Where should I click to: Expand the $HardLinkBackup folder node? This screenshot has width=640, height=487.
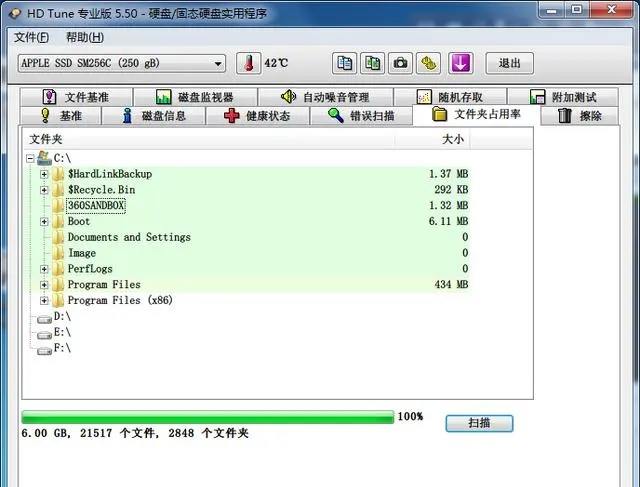point(44,174)
